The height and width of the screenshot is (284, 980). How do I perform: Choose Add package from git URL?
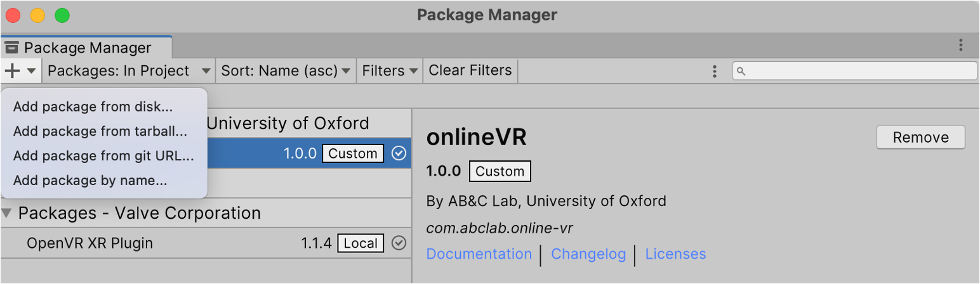click(103, 155)
